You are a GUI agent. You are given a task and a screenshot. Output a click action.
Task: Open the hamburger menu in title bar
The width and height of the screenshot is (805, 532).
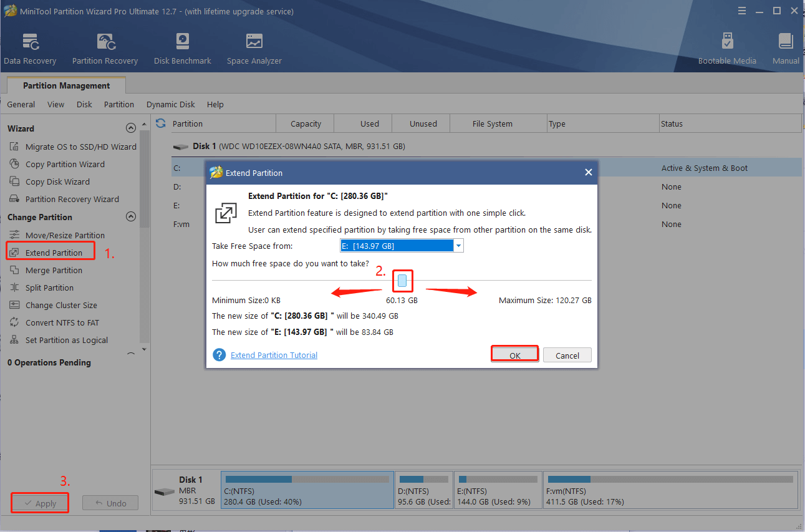[x=741, y=11]
